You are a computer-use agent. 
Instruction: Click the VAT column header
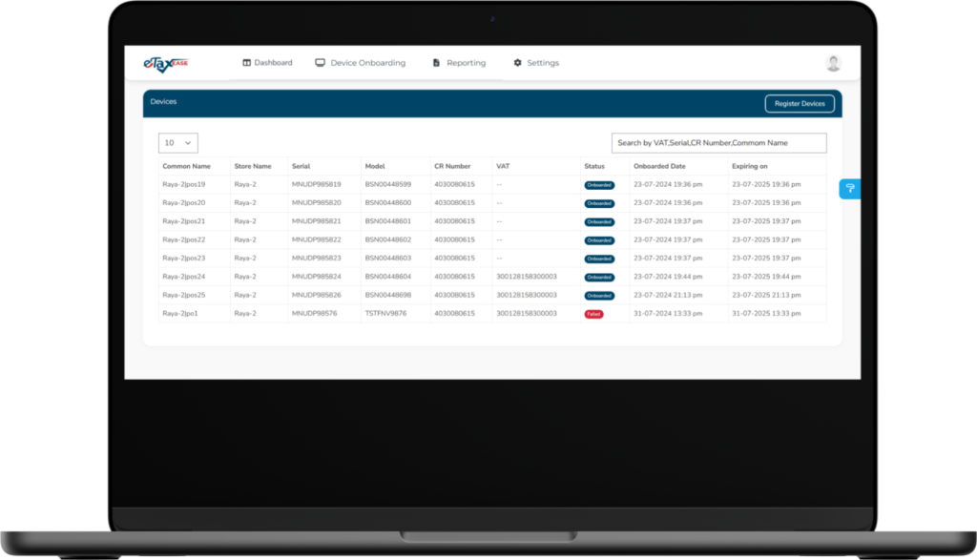[503, 166]
